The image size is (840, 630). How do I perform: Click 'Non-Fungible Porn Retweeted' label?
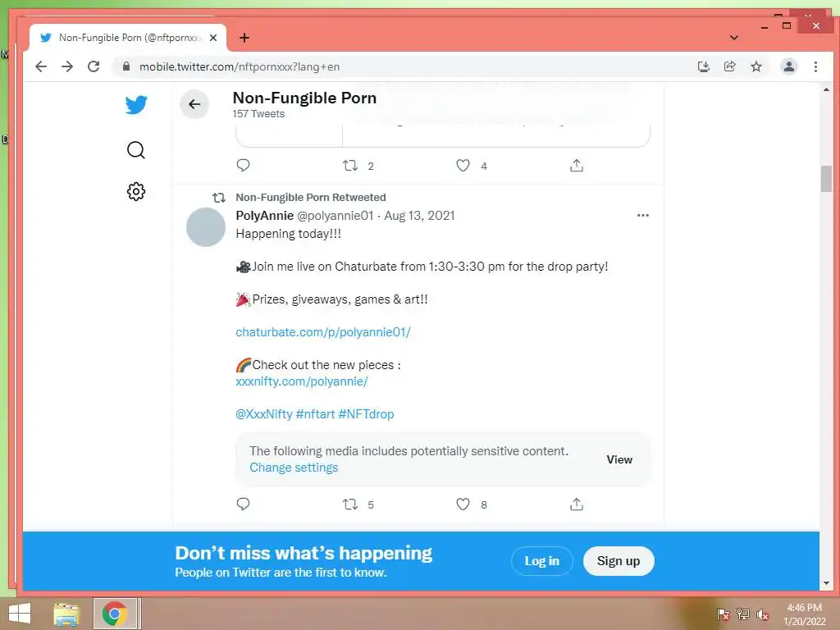(x=311, y=197)
